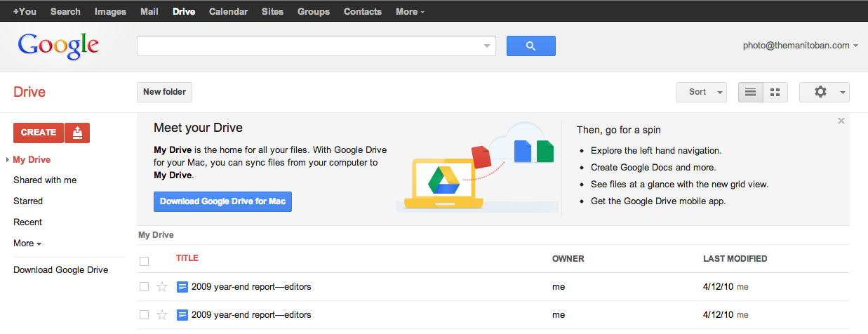This screenshot has height=334, width=868.
Task: Click the red upload icon button
Action: pyautogui.click(x=77, y=133)
